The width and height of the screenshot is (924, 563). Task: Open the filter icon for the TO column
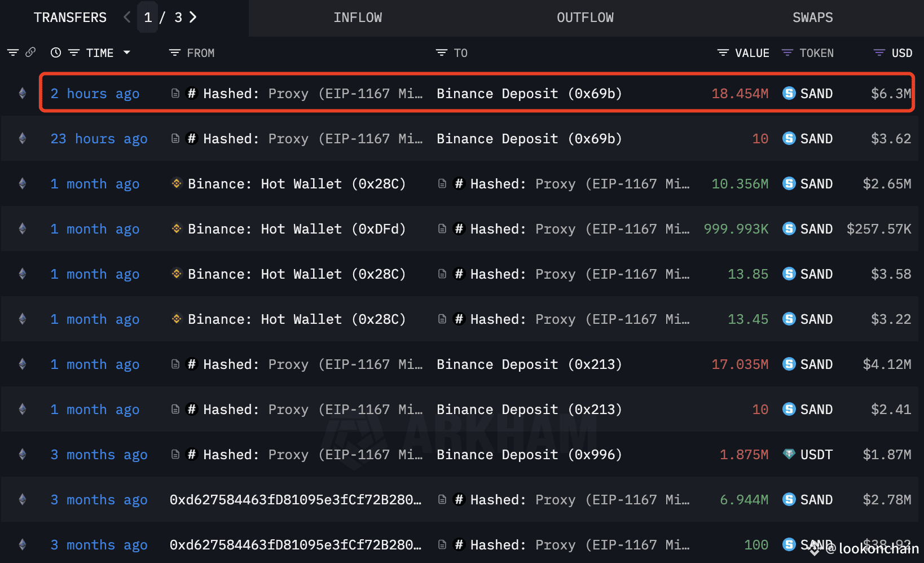click(442, 52)
